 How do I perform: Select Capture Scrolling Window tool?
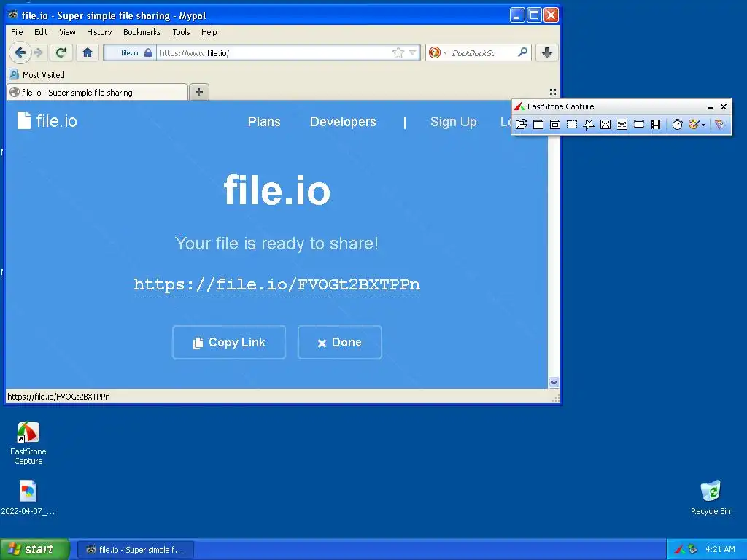click(622, 124)
